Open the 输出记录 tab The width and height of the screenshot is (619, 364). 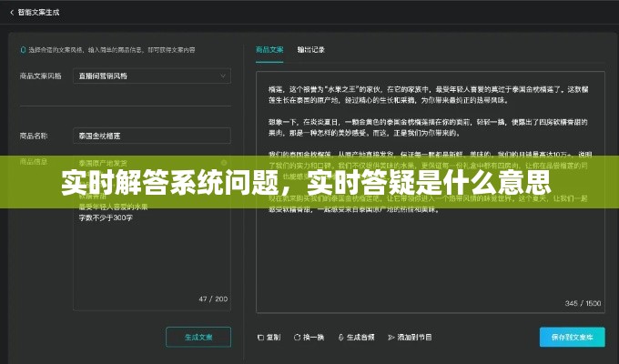(310, 49)
